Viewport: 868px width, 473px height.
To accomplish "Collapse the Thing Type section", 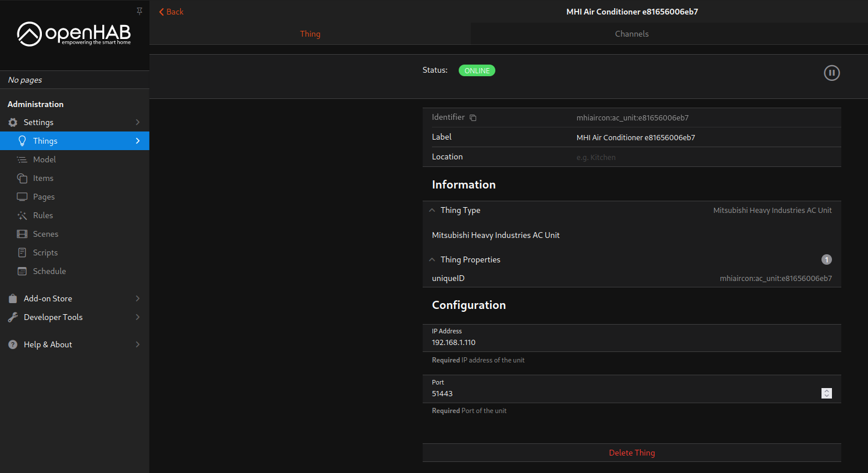I will pos(460,210).
